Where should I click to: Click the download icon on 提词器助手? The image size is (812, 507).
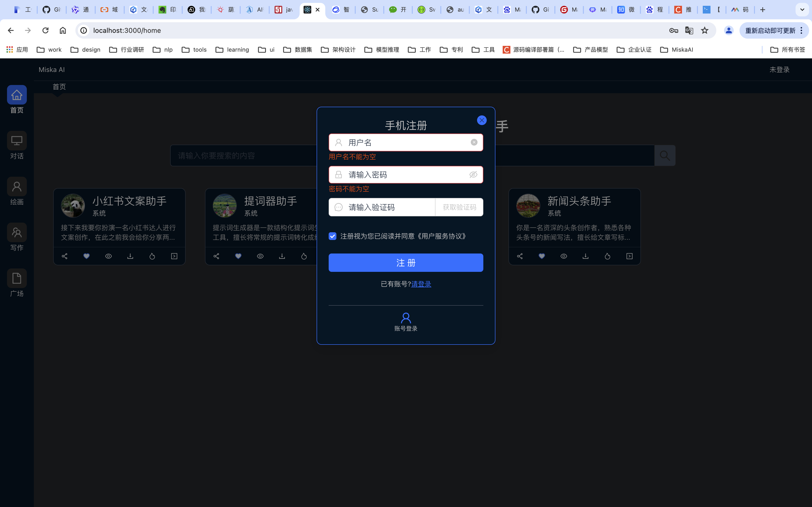point(282,256)
